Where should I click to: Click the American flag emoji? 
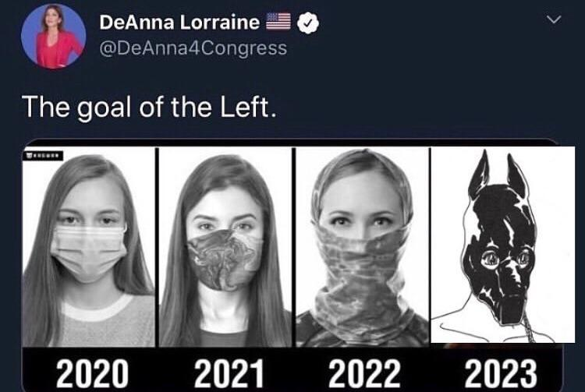[278, 21]
